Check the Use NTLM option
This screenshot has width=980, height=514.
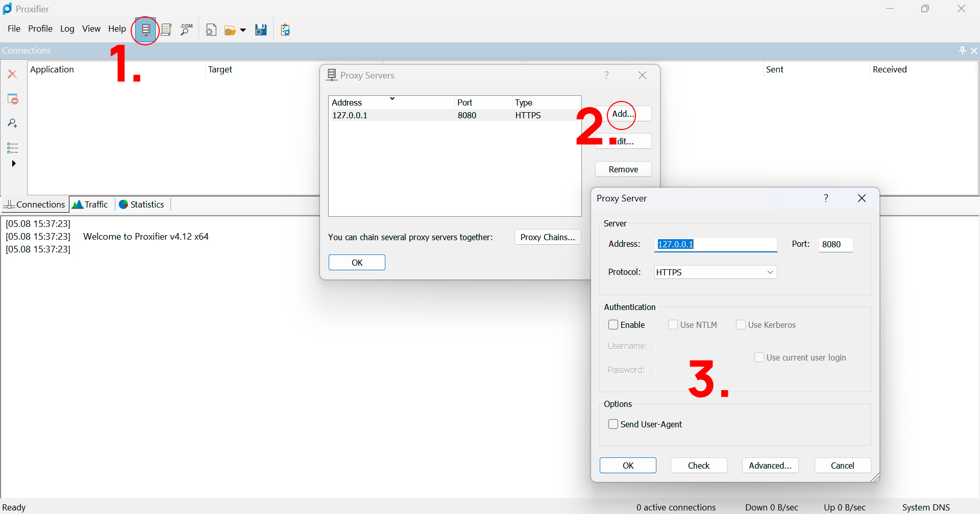tap(673, 325)
